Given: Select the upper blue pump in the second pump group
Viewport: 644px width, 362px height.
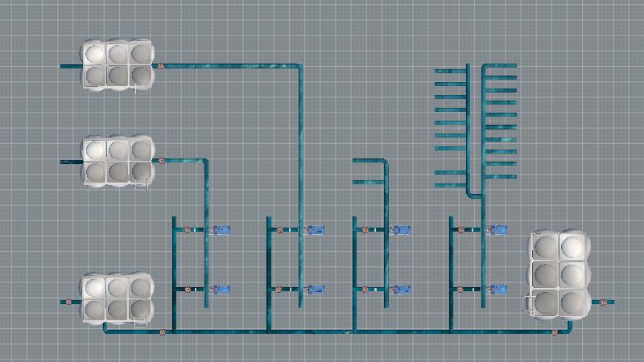Looking at the screenshot, I should click(x=317, y=230).
